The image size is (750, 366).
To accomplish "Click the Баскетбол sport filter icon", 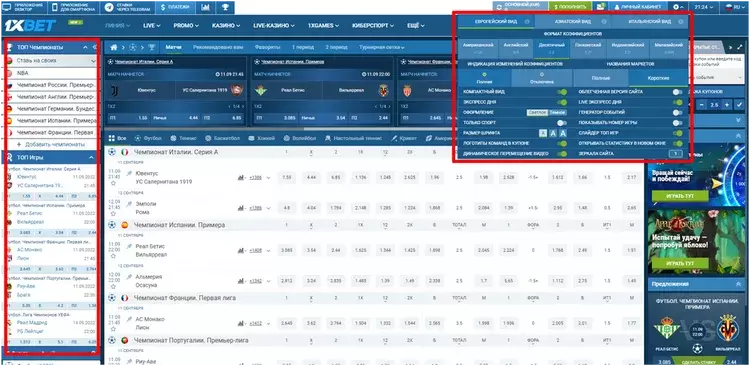I will pos(209,138).
